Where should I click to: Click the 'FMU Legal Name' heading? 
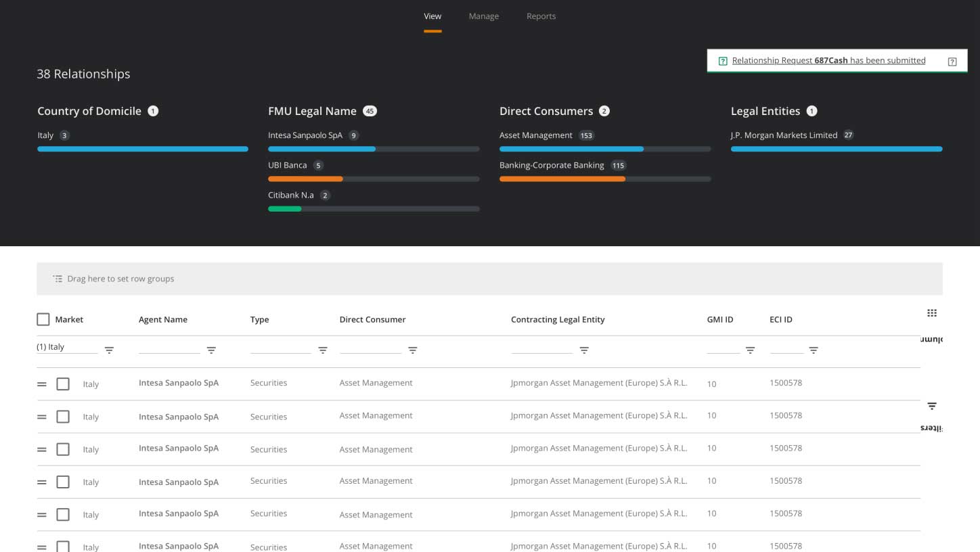click(312, 111)
